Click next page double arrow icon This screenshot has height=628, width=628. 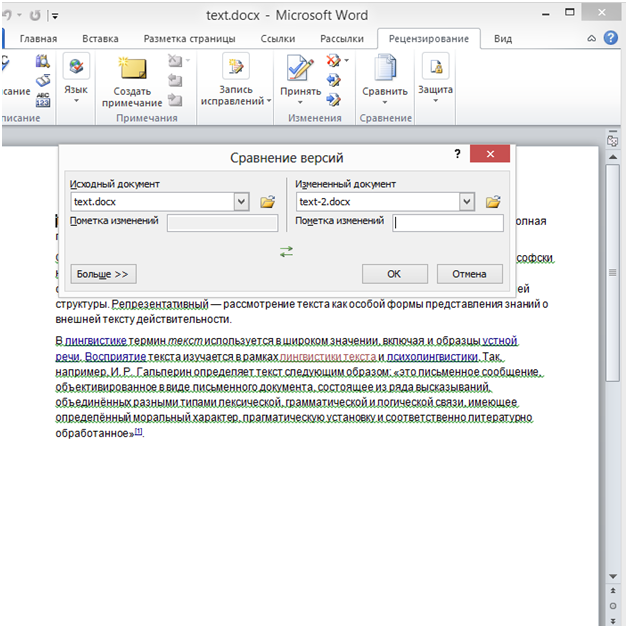tap(613, 621)
